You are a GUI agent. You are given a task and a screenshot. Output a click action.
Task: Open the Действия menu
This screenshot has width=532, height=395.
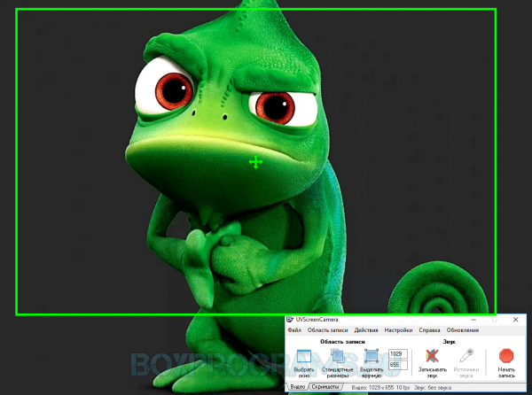(366, 330)
